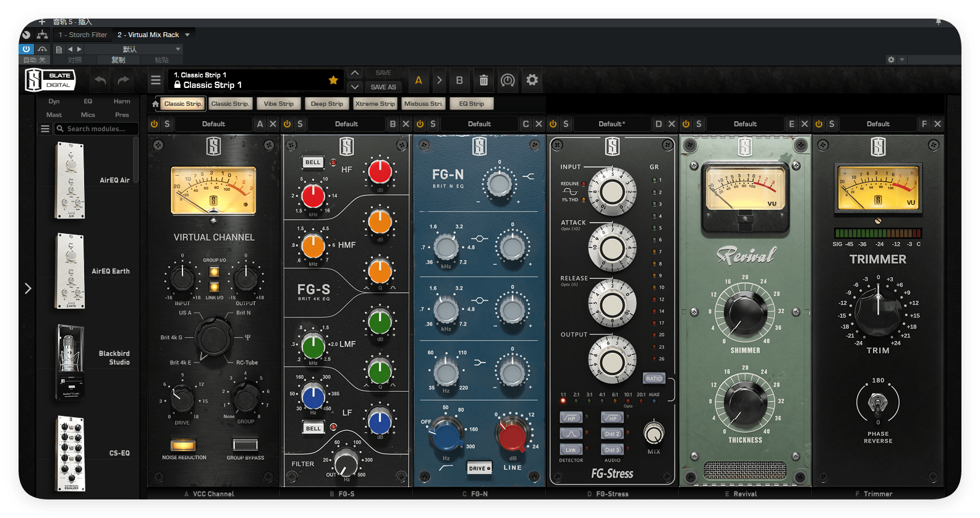Open FG-Stress Default* preset selector
980x518 pixels.
[612, 124]
